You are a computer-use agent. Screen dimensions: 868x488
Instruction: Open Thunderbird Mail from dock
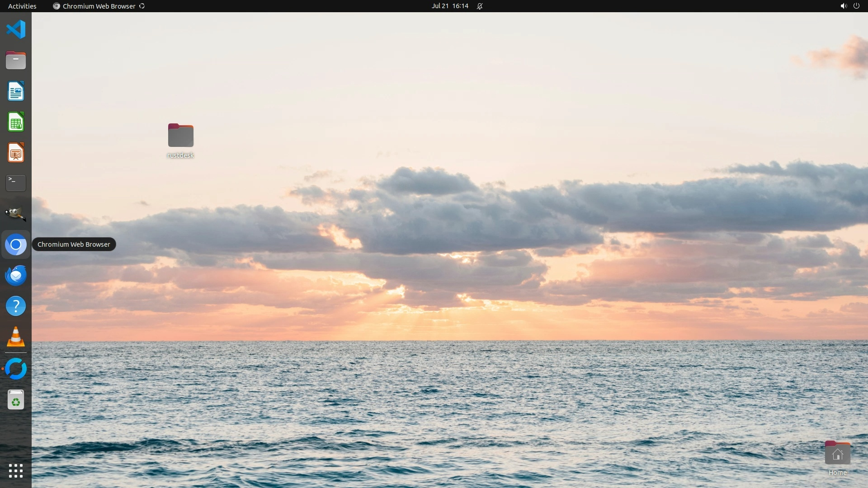(16, 276)
